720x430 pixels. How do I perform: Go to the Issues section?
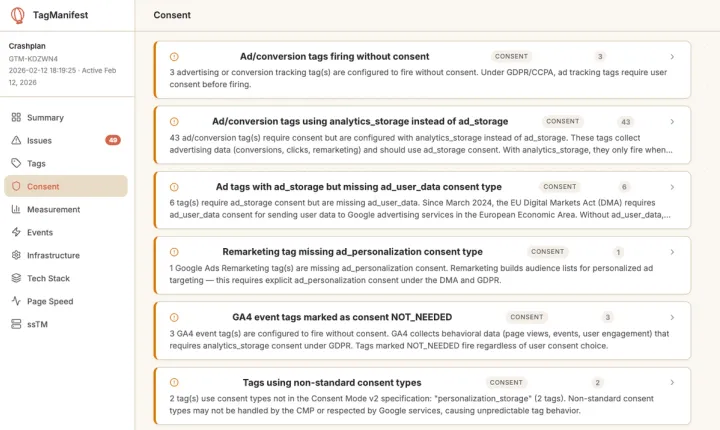(66, 140)
